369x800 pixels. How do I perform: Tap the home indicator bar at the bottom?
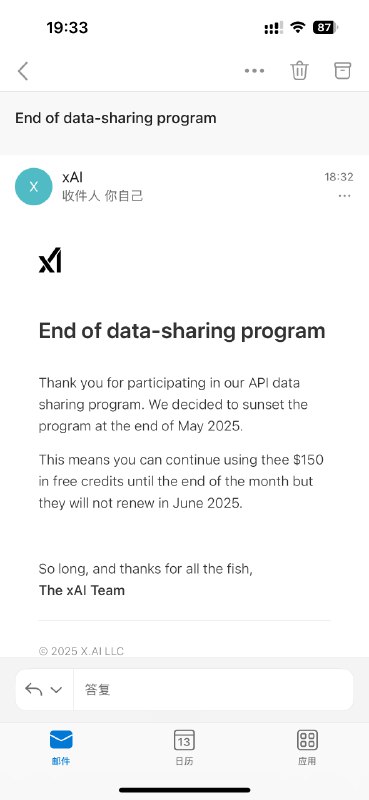point(185,790)
